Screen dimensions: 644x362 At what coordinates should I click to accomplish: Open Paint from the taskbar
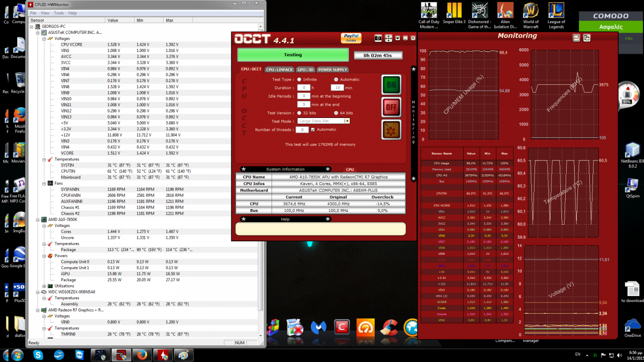[184, 354]
